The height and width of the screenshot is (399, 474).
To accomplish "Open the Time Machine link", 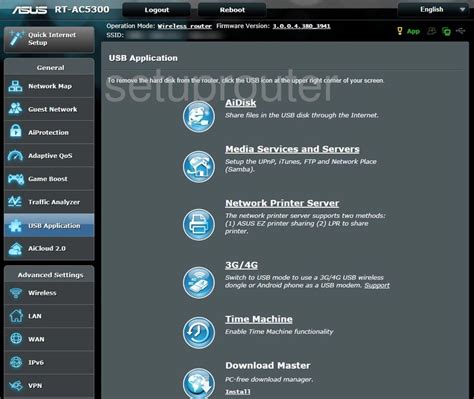I will tap(259, 319).
